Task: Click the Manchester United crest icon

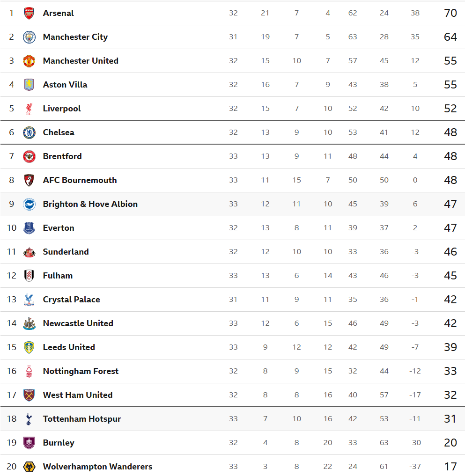Action: pos(29,61)
